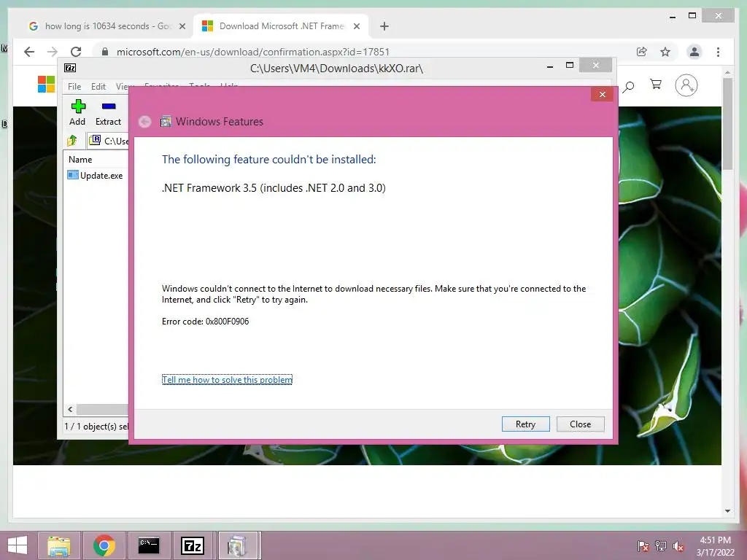The height and width of the screenshot is (560, 747).
Task: Close the Download Microsoft .NET tab
Action: (x=356, y=27)
